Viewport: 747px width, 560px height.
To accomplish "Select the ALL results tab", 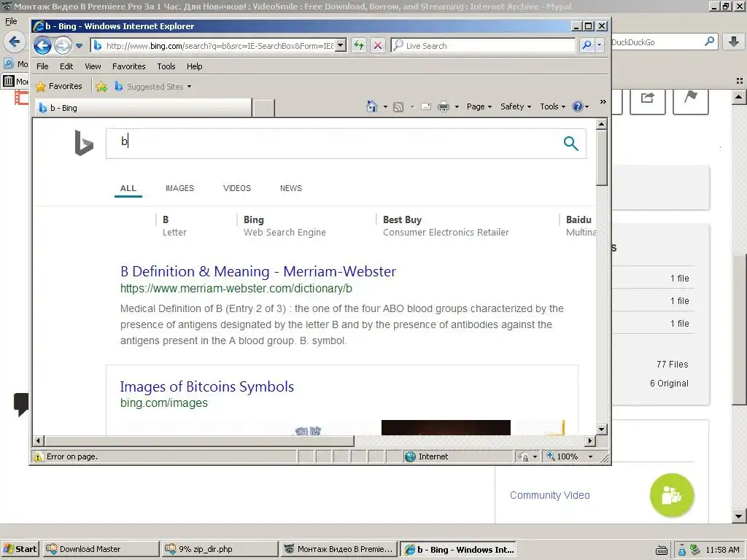I will click(x=128, y=189).
